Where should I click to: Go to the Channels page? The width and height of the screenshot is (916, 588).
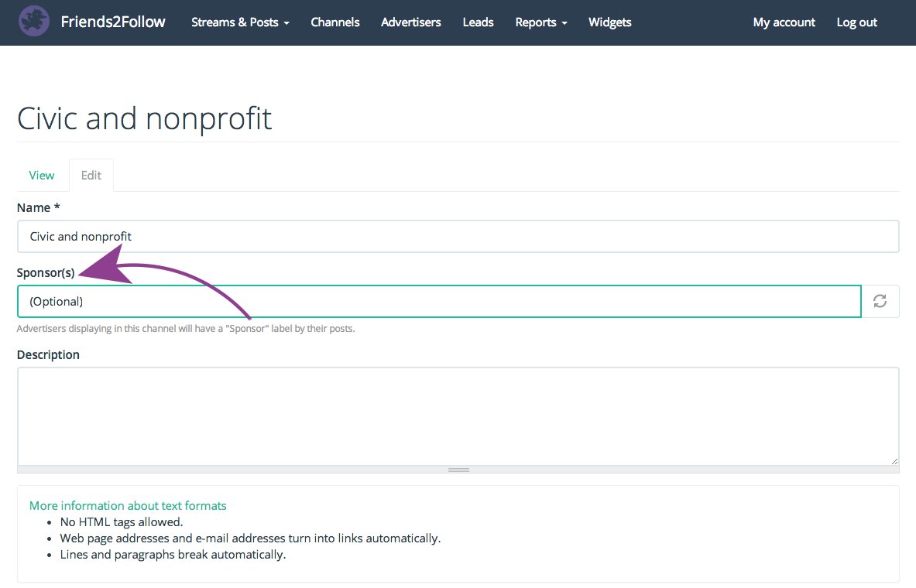click(x=335, y=22)
